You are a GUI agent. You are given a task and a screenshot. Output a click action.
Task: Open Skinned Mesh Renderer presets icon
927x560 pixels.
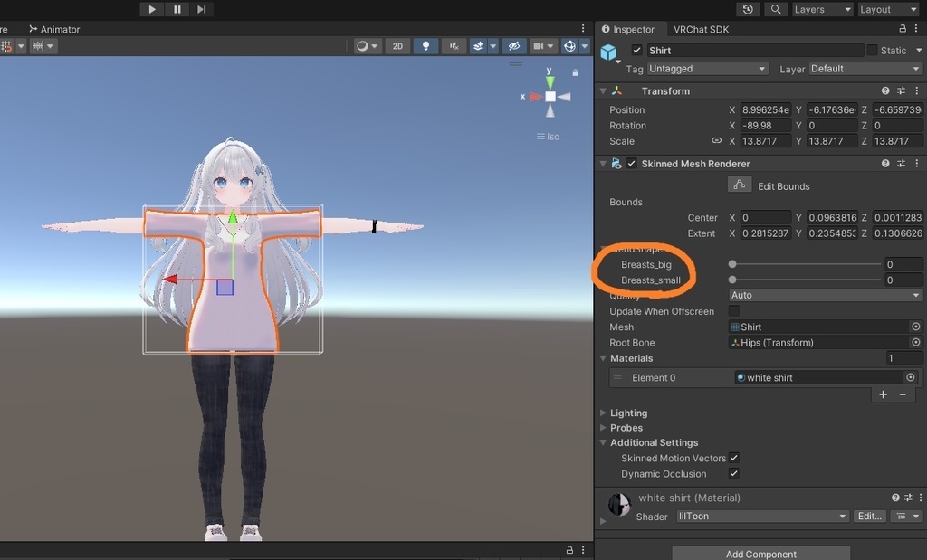tap(901, 164)
